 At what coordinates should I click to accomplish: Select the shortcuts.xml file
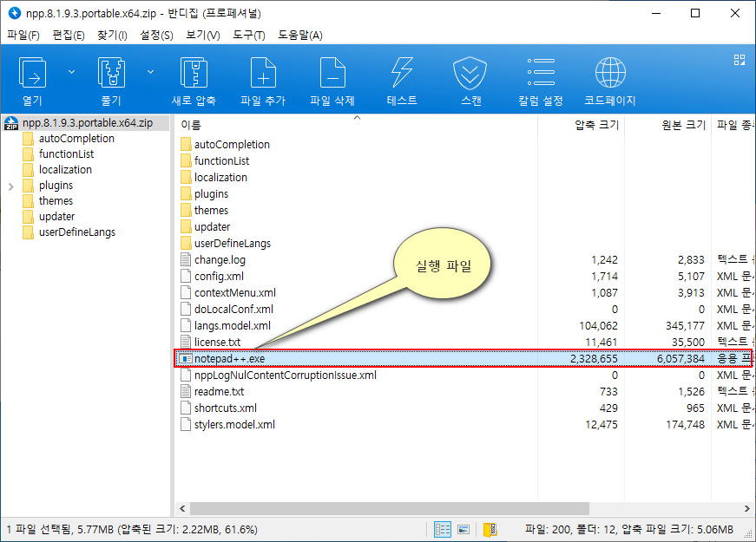(x=225, y=408)
